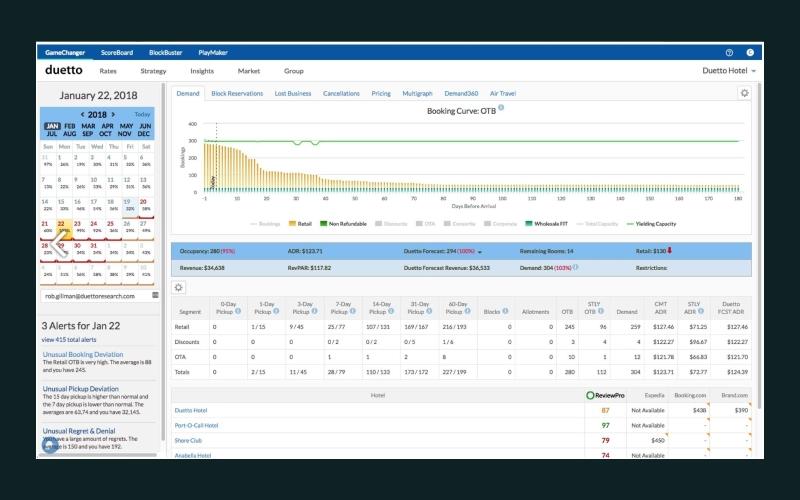
Task: Go to previous year in calendar
Action: (82, 114)
